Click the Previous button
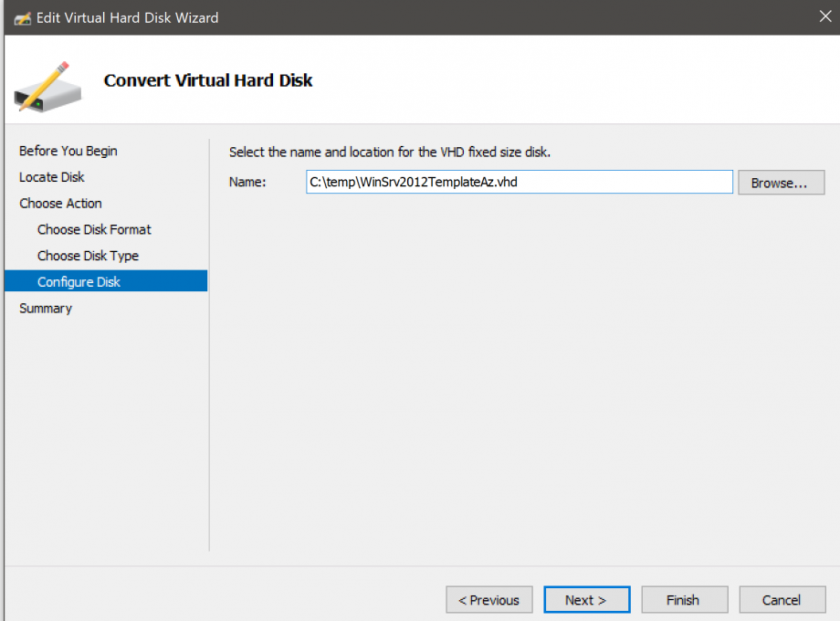The width and height of the screenshot is (840, 621). pos(488,599)
